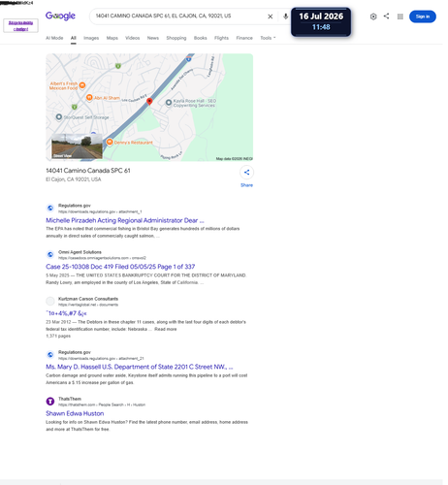Click the first Regulations.gov favicon
Screen dimensions: 448x485
(x=50, y=208)
